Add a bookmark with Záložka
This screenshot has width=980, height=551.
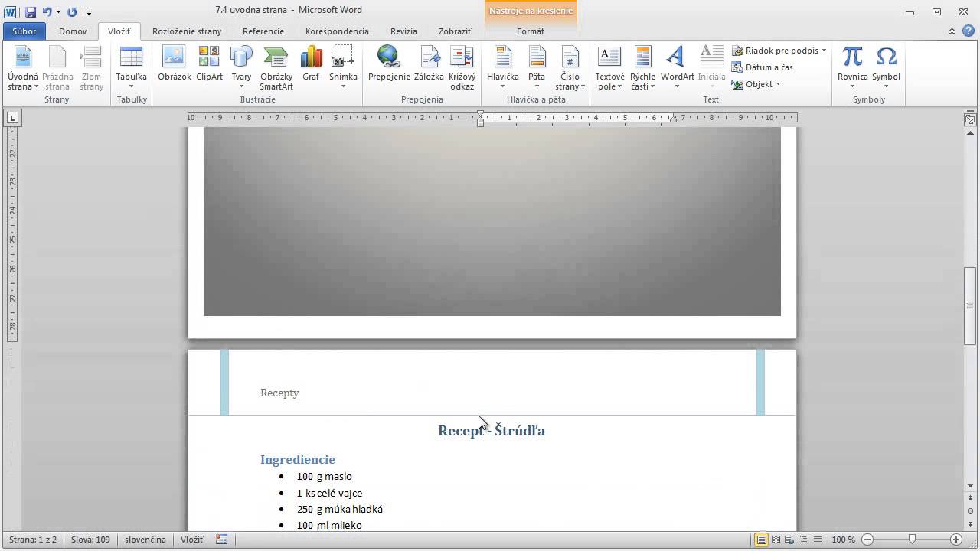[x=429, y=64]
